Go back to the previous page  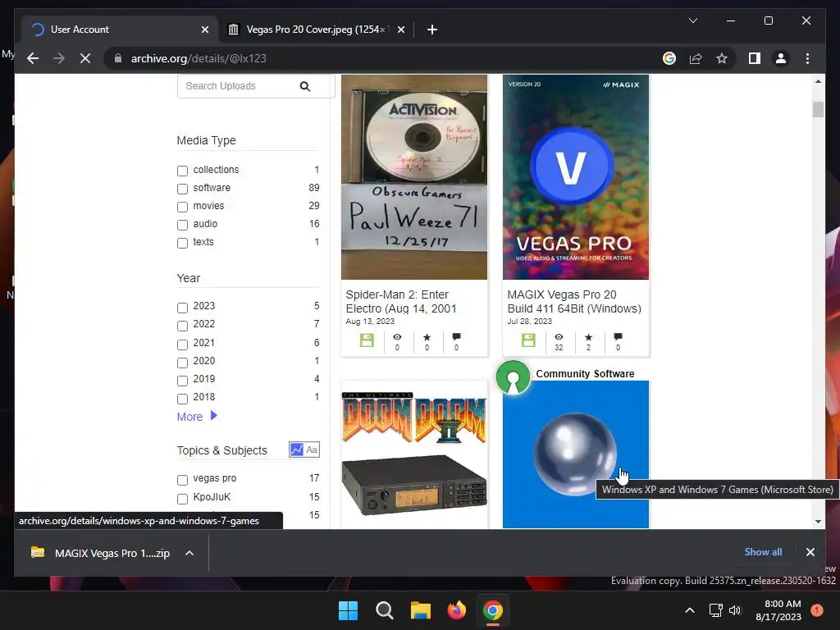point(33,58)
